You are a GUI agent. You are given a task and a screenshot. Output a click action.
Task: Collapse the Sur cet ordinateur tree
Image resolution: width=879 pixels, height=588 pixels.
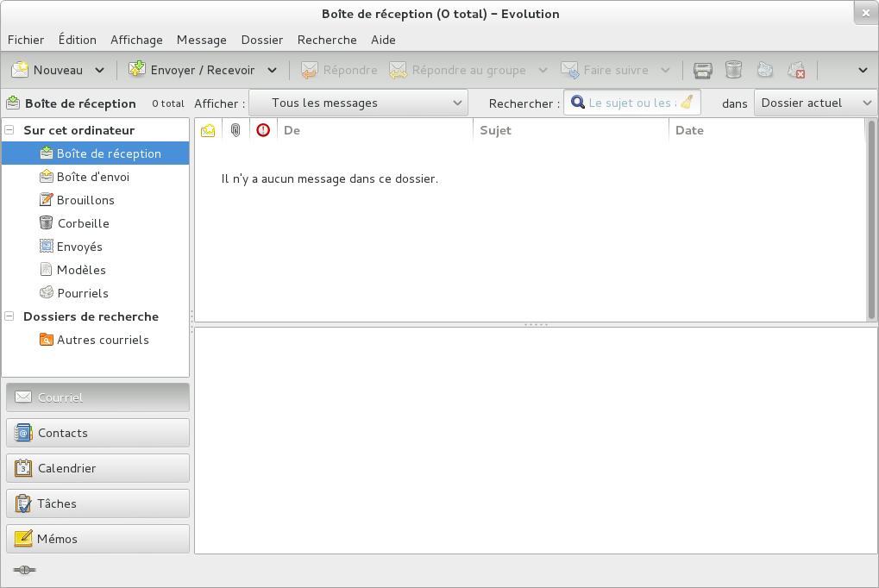click(x=8, y=129)
